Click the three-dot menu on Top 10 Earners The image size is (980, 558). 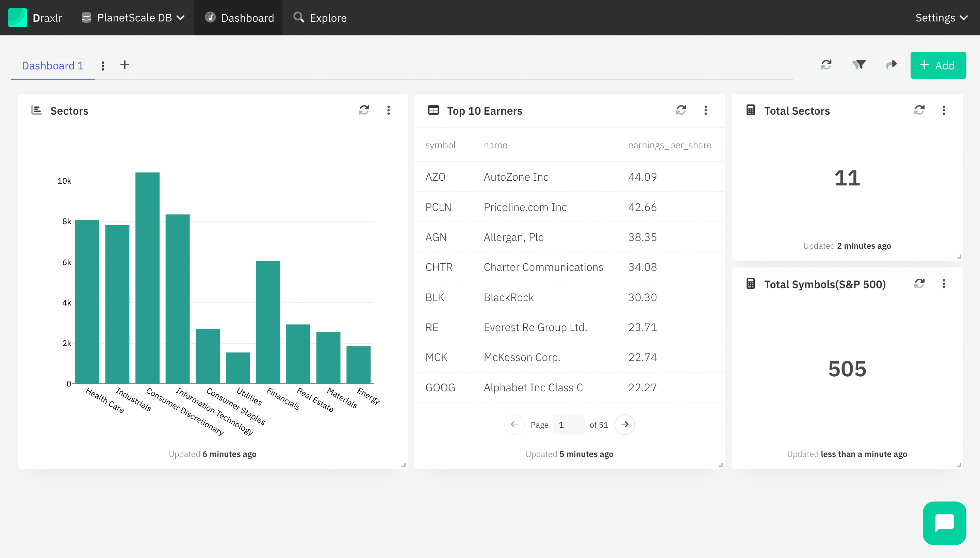pyautogui.click(x=705, y=110)
